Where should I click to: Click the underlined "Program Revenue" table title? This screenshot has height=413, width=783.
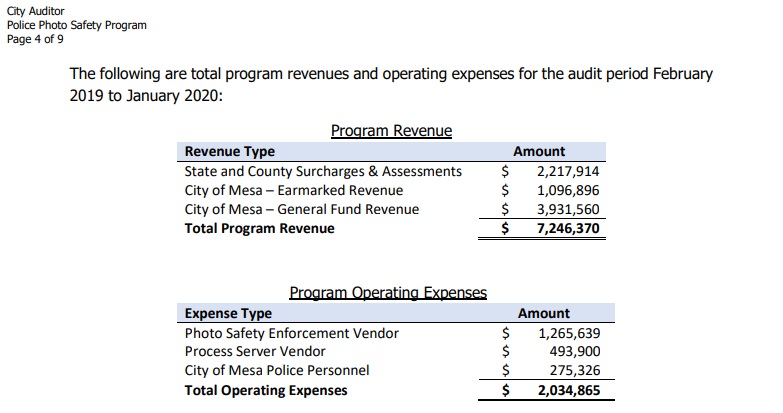(391, 131)
